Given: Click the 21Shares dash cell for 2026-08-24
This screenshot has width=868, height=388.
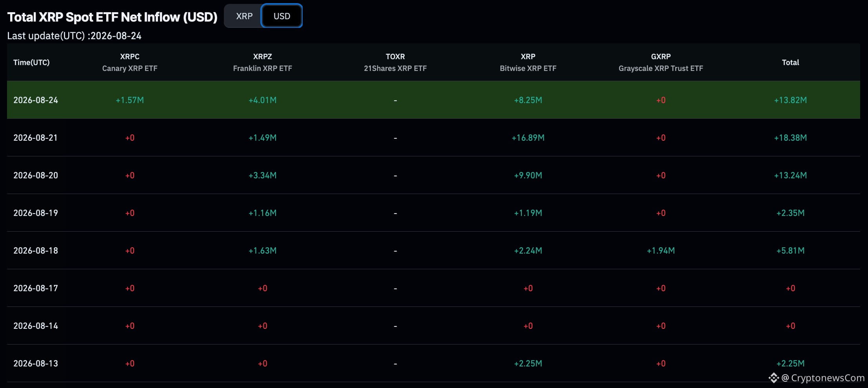Looking at the screenshot, I should [395, 100].
